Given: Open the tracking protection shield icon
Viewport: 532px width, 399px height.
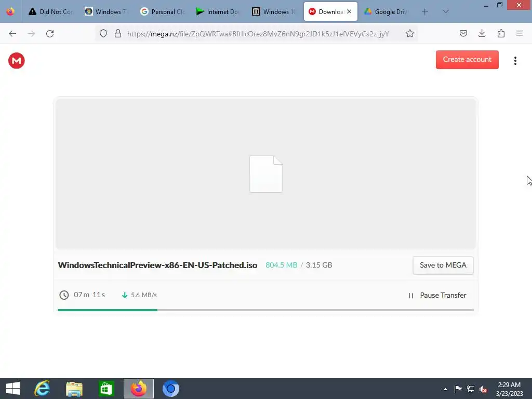Looking at the screenshot, I should [103, 33].
